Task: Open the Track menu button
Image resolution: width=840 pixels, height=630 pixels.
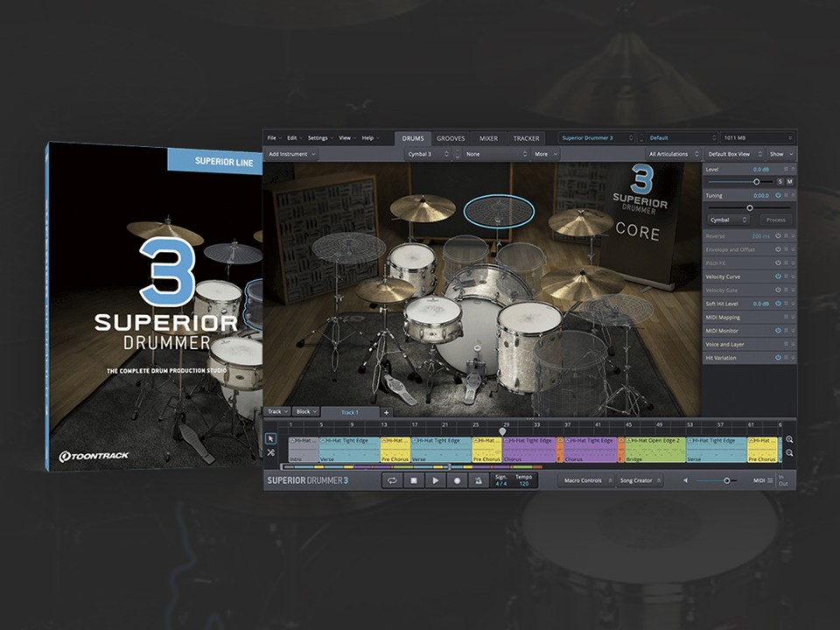Action: click(277, 411)
